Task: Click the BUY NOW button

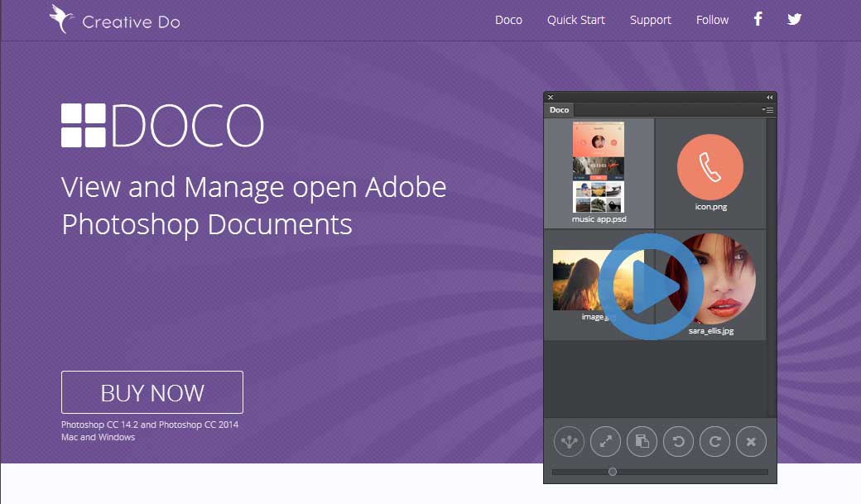Action: point(152,391)
